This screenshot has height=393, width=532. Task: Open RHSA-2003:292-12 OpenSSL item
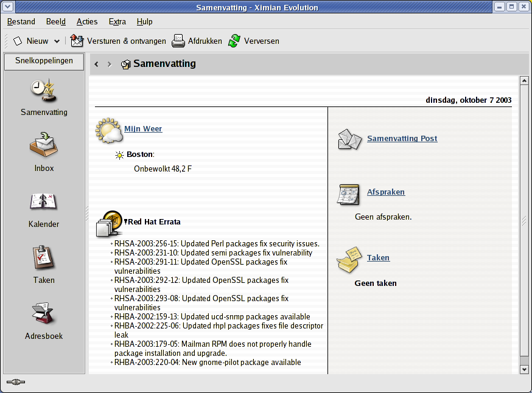click(201, 285)
